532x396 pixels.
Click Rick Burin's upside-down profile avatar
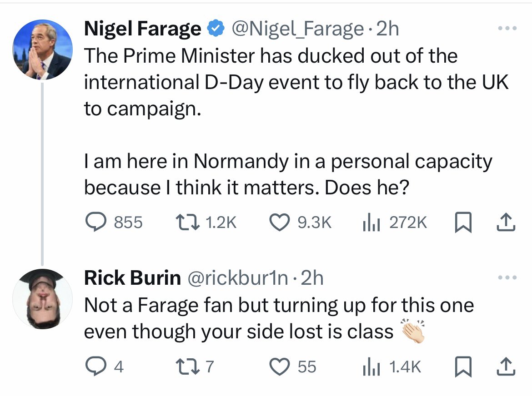click(42, 299)
